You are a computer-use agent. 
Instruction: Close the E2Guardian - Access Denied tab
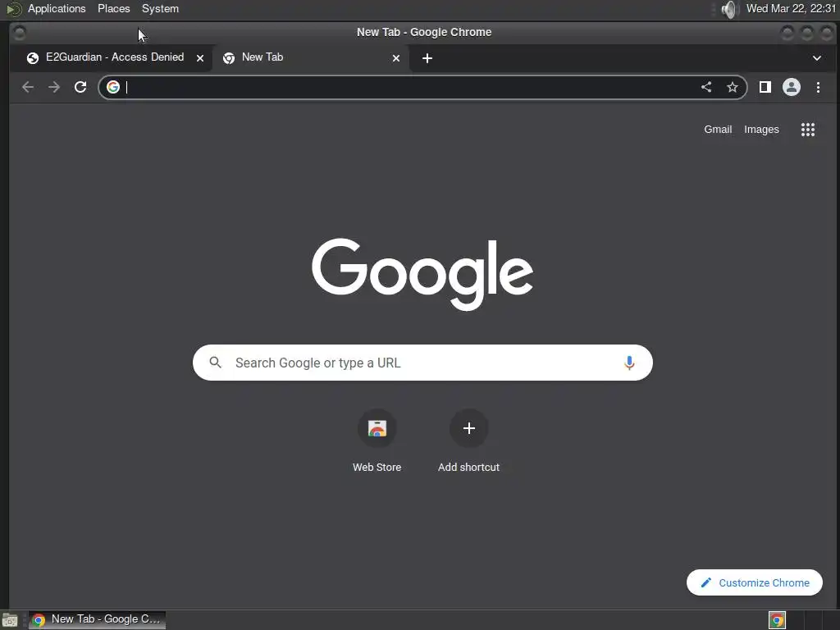click(200, 58)
